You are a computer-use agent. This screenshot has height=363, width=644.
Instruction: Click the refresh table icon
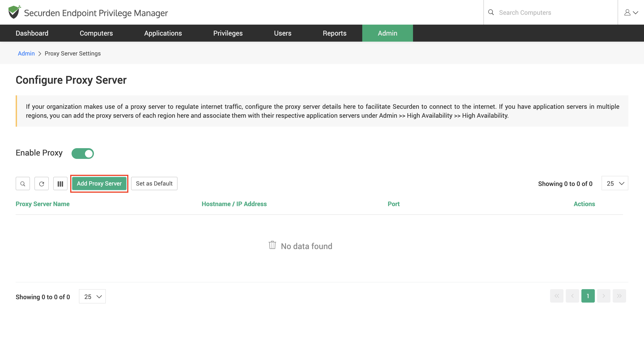(42, 184)
